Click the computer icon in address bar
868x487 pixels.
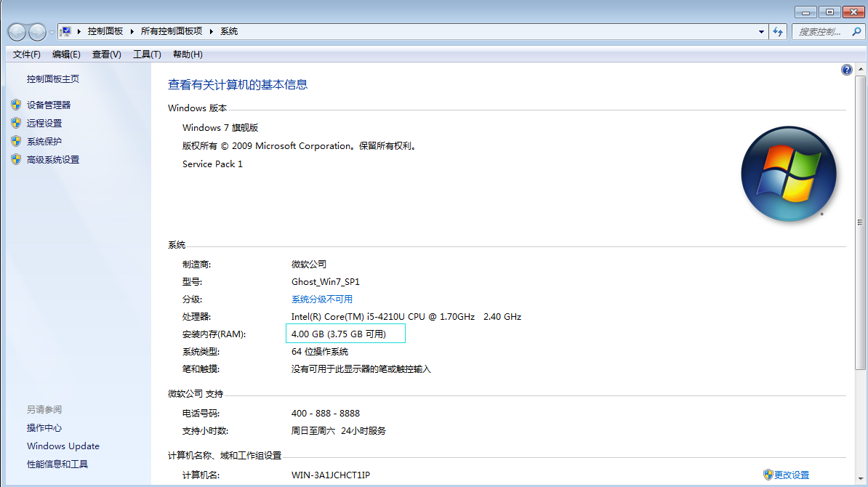coord(66,31)
